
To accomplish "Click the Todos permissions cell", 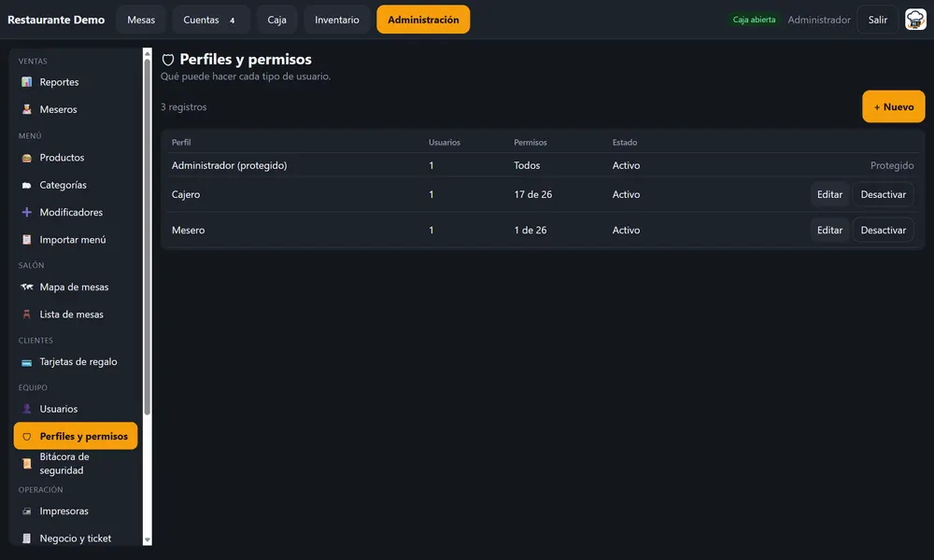I will click(527, 165).
